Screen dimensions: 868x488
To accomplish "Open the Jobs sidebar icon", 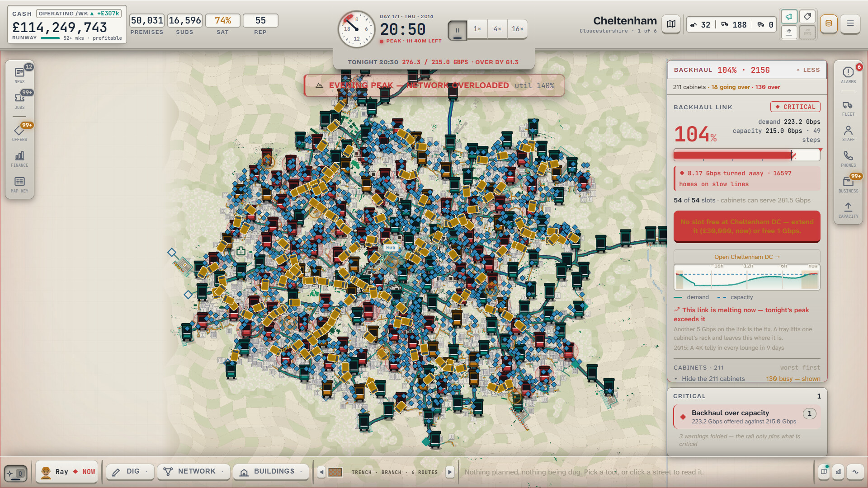I will click(19, 101).
